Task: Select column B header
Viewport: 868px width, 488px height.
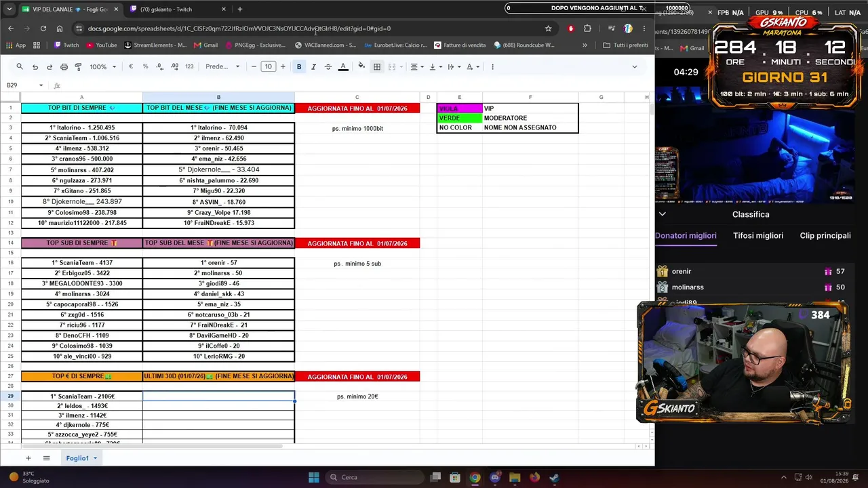Action: [x=218, y=97]
